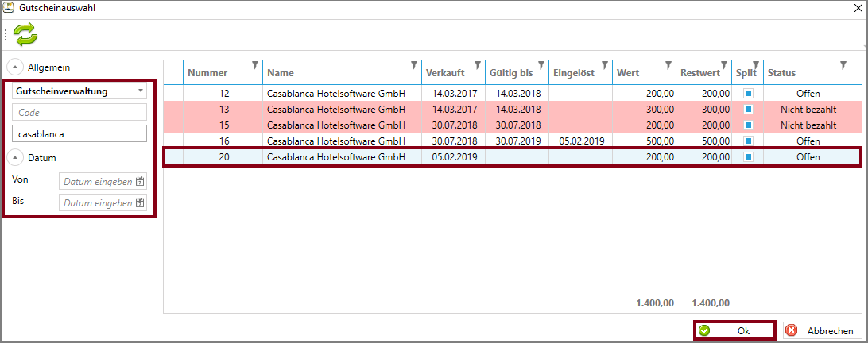Click the Gutscheinauswahl window title icon
This screenshot has width=868, height=343.
click(8, 8)
